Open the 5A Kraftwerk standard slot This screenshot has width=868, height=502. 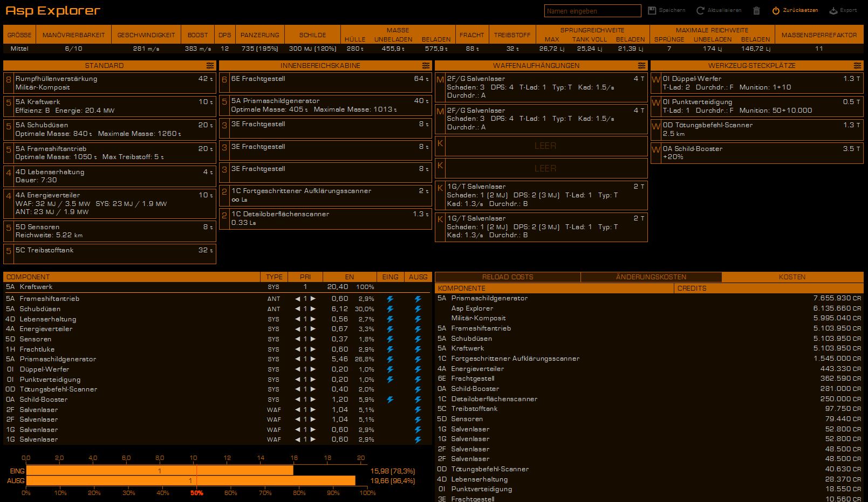pyautogui.click(x=110, y=106)
